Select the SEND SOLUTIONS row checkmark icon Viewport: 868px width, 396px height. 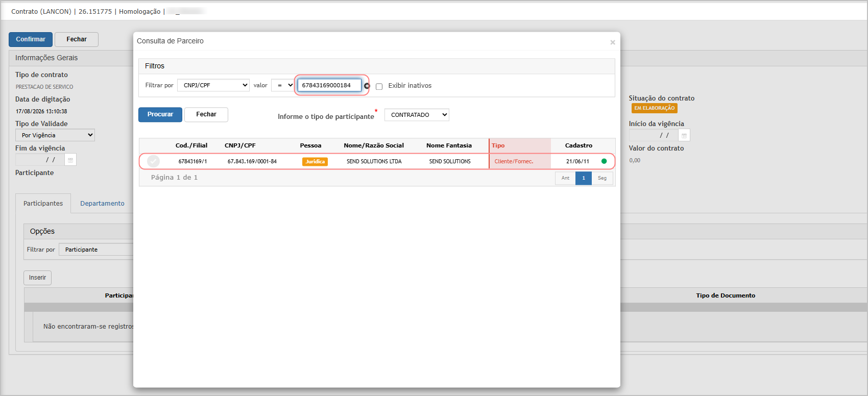pyautogui.click(x=153, y=161)
